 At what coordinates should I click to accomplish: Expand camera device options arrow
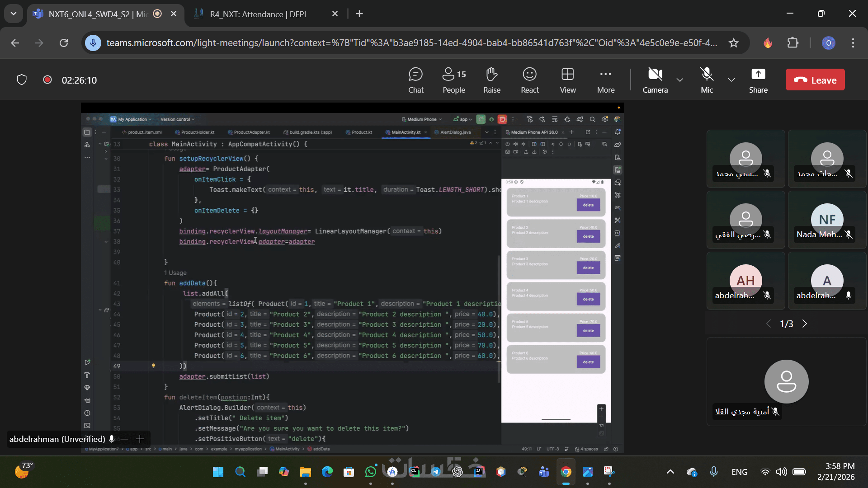pyautogui.click(x=679, y=80)
